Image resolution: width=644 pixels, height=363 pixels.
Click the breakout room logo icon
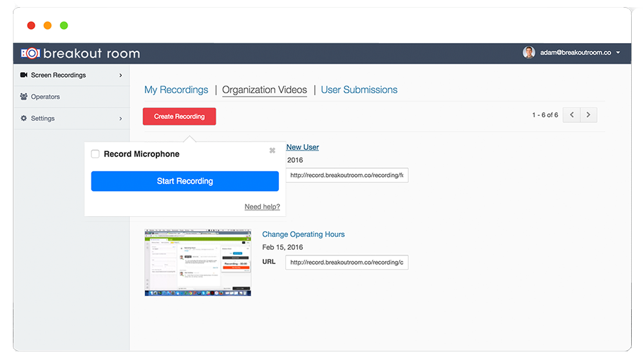click(x=30, y=53)
